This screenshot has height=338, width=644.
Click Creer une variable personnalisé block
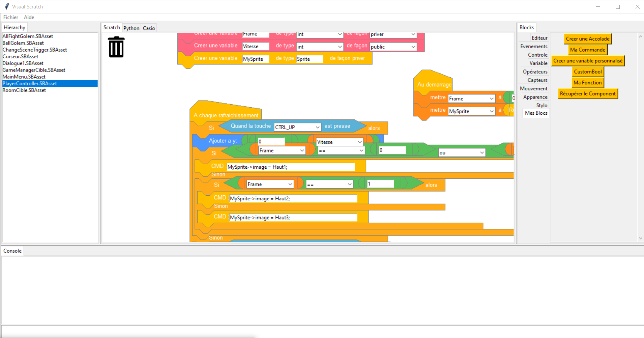coord(588,61)
